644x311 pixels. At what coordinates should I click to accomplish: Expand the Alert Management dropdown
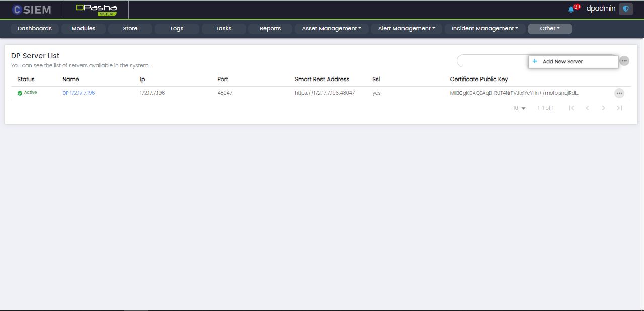(407, 29)
